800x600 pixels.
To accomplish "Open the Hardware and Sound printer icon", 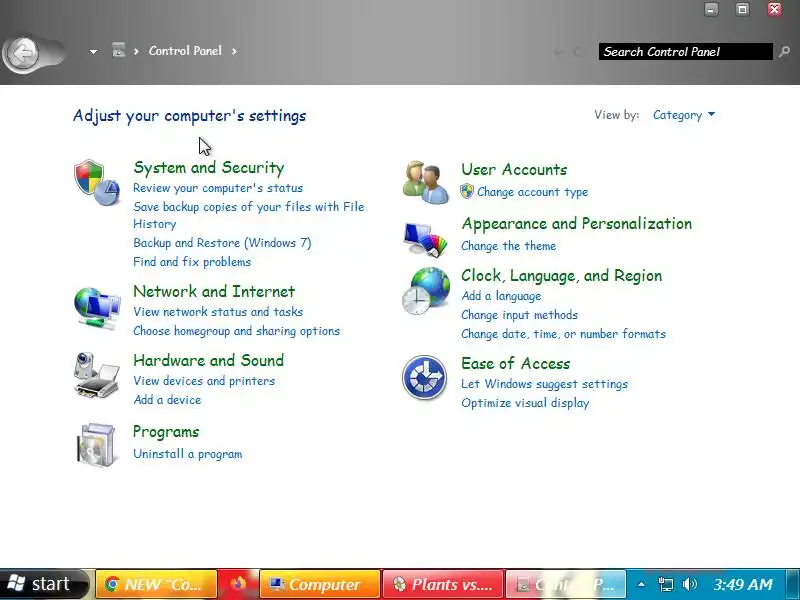I will coord(97,375).
